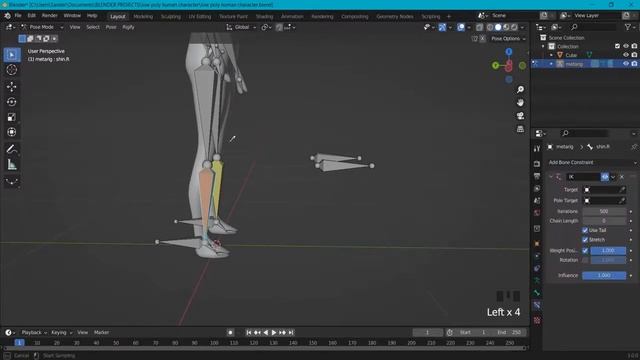
Task: Click the Z axis on navigation gizmo
Action: coord(509,52)
